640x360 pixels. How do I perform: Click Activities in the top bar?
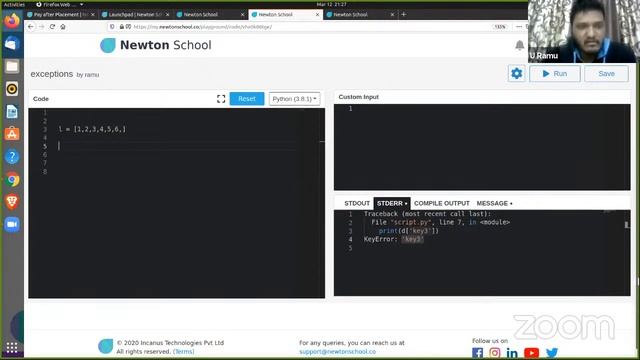(14, 4)
